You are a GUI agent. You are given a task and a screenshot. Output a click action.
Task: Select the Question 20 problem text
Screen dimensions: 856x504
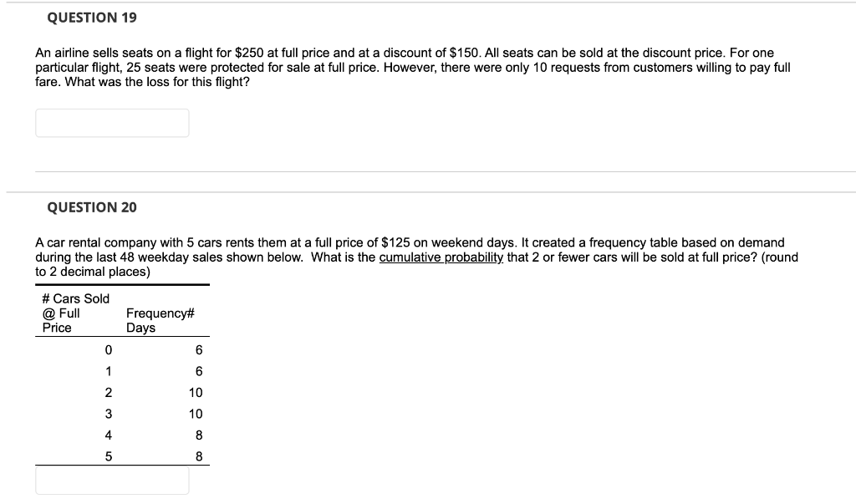(x=417, y=257)
